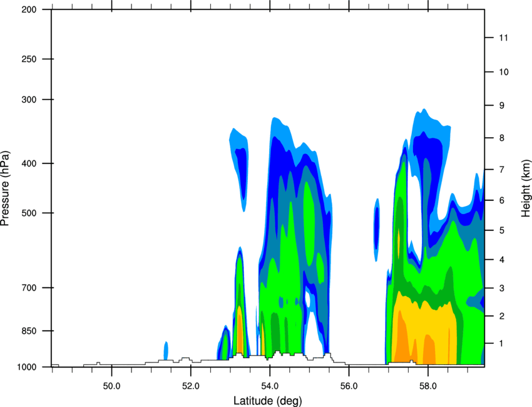
Task: Select the Height (km) axis title
Action: pos(526,188)
